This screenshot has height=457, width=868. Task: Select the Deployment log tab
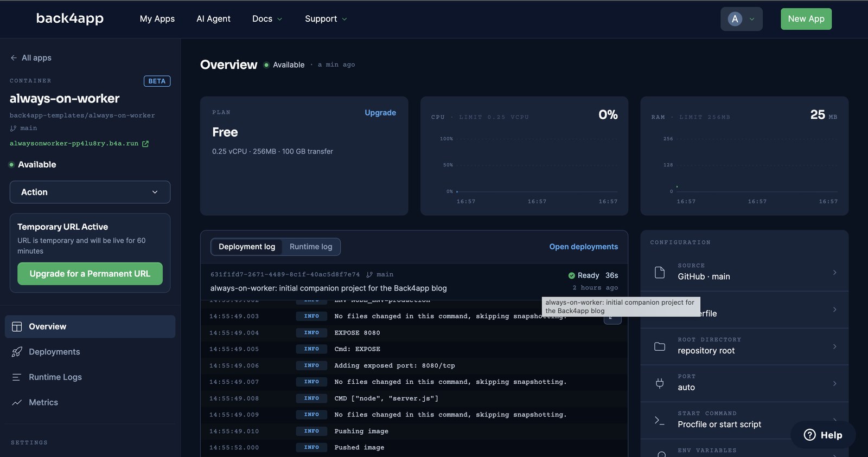(247, 247)
